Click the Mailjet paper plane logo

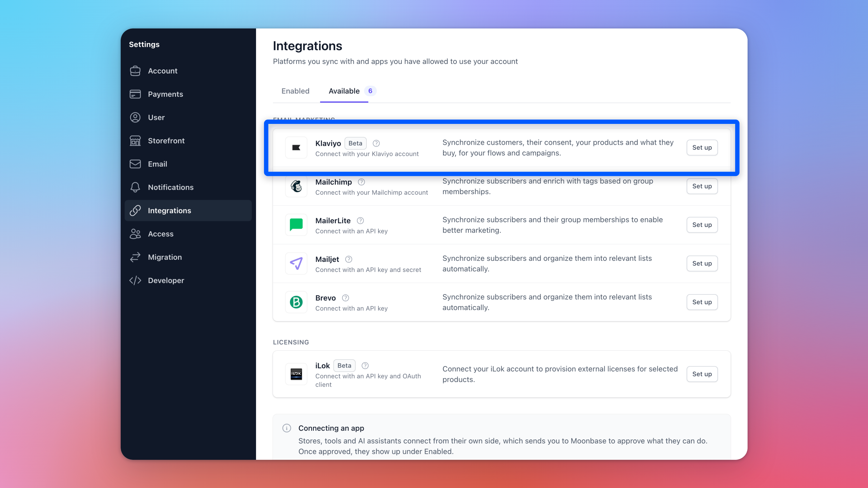click(x=296, y=263)
